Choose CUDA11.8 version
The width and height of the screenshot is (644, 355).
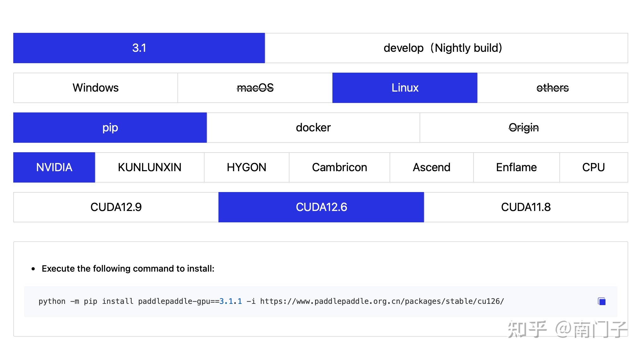(x=526, y=207)
